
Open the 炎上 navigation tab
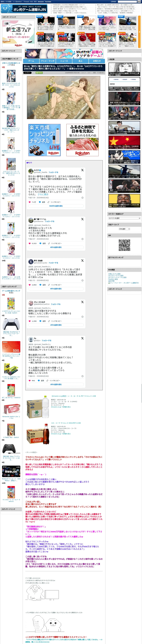(x=80, y=61)
